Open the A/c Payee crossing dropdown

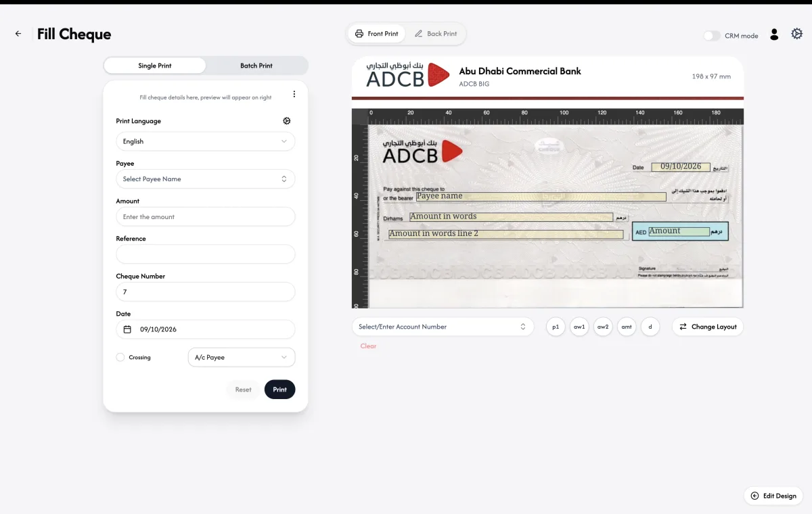(241, 357)
